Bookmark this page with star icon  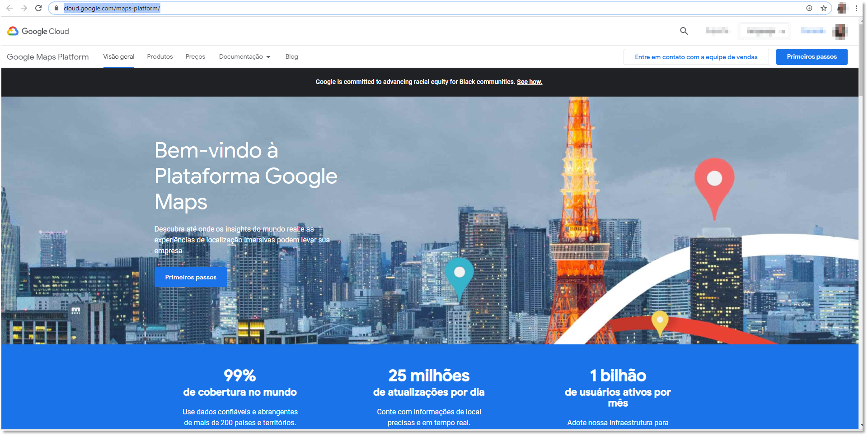(x=824, y=8)
